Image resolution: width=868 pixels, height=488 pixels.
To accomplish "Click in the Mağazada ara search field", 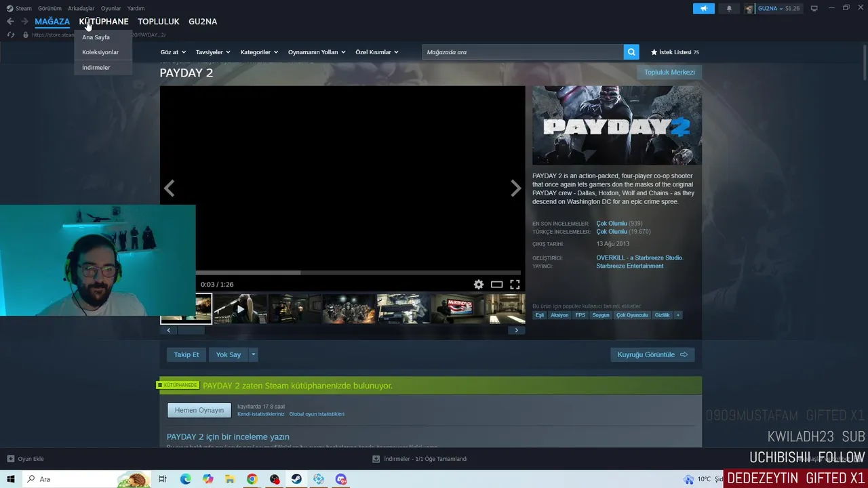I will (x=523, y=52).
